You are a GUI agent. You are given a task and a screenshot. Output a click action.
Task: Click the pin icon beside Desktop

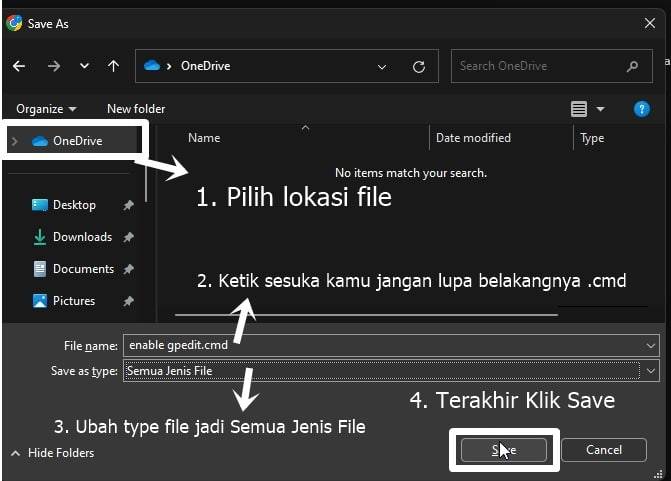pyautogui.click(x=128, y=205)
